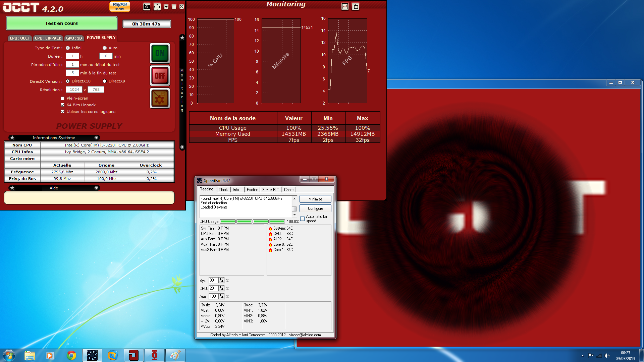644x362 pixels.
Task: Toggle Utiliser les cores logiques checkbox
Action: 62,112
